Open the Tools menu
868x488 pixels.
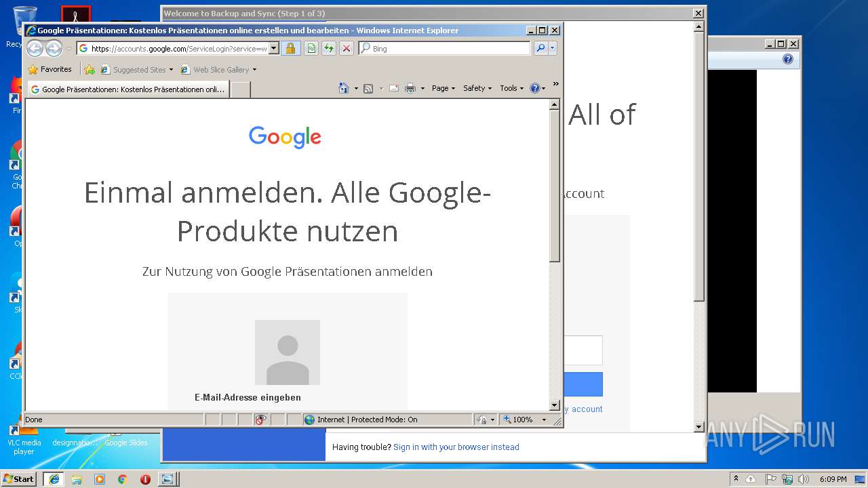click(512, 88)
